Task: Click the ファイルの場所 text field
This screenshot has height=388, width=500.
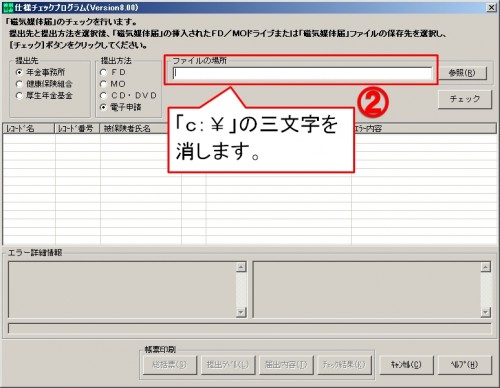Action: click(x=302, y=73)
